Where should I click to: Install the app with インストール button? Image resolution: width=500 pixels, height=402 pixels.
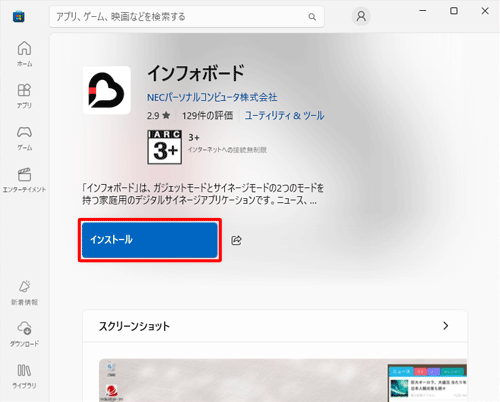click(150, 240)
